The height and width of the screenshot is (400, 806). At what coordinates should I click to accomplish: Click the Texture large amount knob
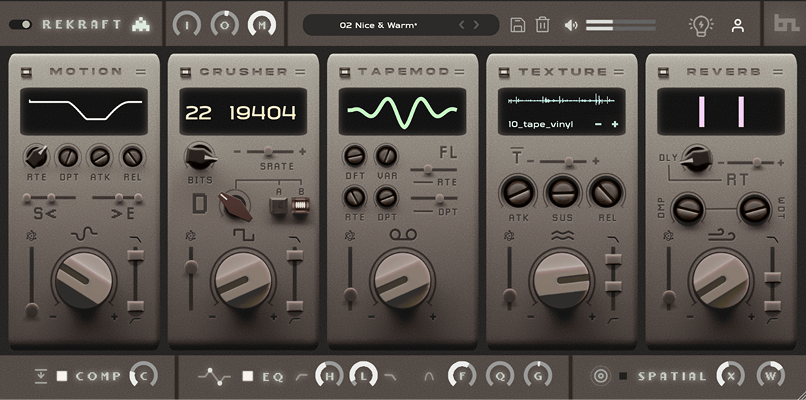562,280
